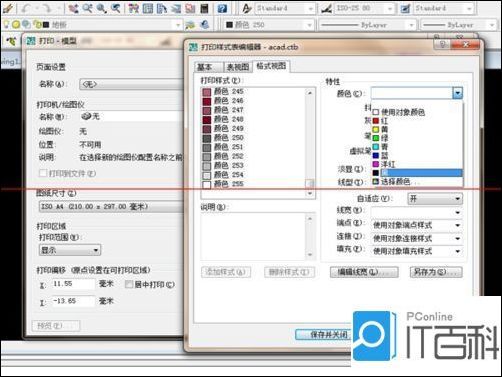Activate the Pan tool icon

point(73,8)
